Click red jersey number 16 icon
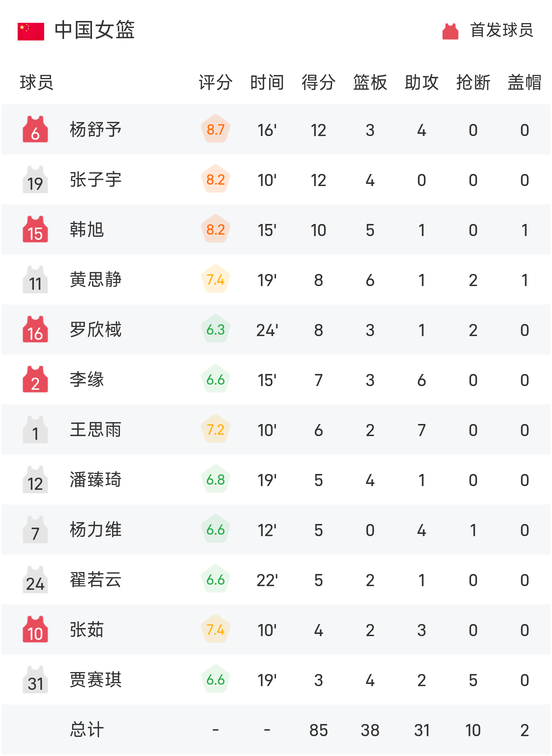Image resolution: width=552 pixels, height=756 pixels. 35,329
